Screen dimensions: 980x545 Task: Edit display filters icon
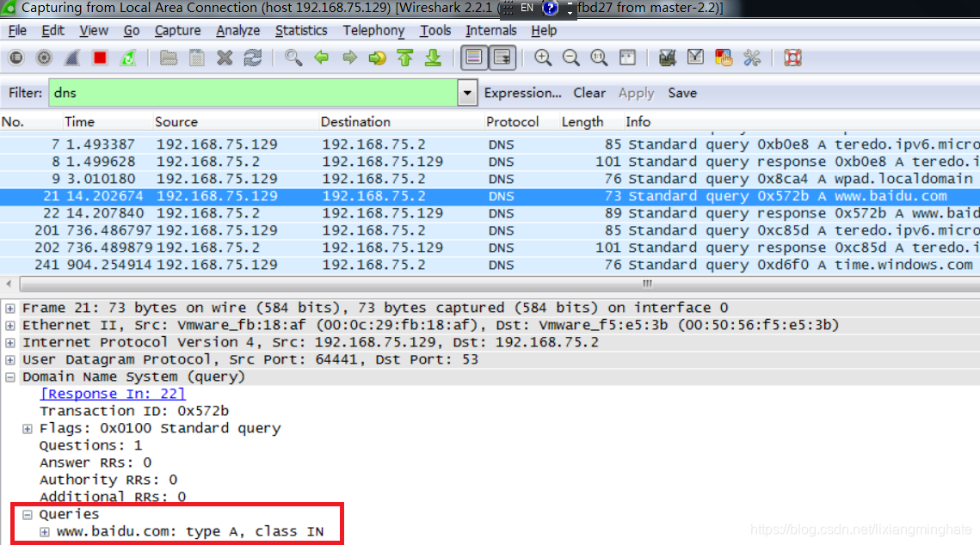click(695, 58)
